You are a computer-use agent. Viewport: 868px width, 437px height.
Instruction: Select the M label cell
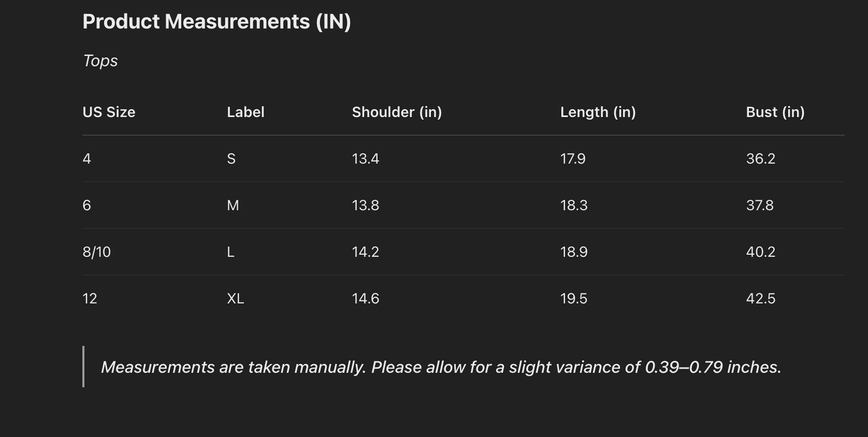point(233,206)
